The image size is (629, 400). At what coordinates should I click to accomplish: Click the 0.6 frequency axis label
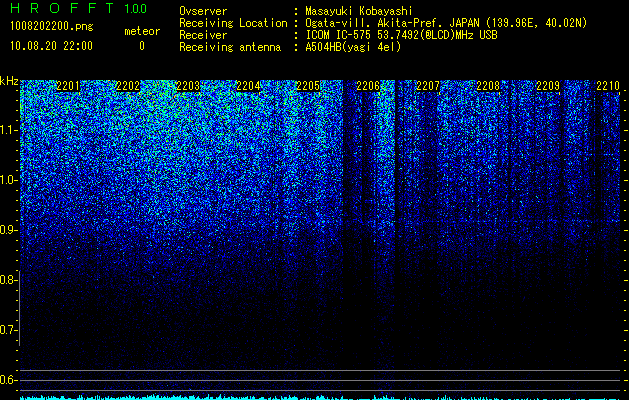(8, 380)
